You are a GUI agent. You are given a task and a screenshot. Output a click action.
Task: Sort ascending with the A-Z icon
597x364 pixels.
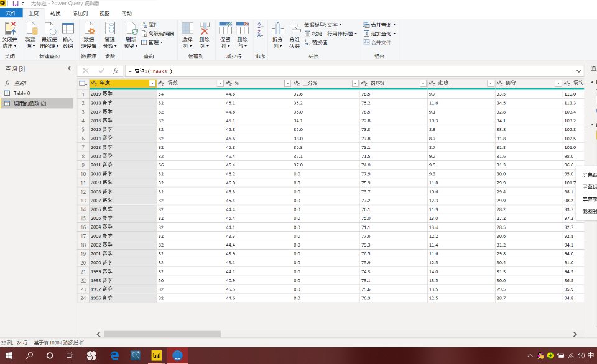pyautogui.click(x=260, y=25)
